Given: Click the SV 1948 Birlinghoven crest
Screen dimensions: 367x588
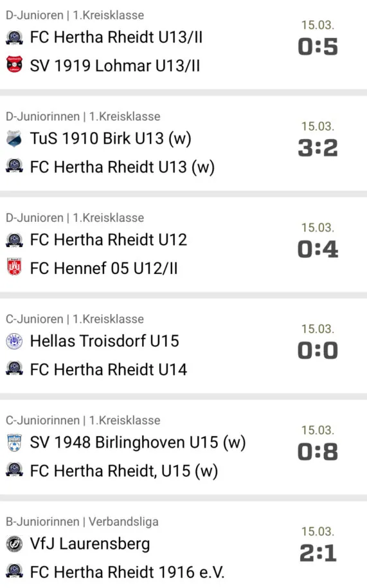Looking at the screenshot, I should tap(14, 442).
